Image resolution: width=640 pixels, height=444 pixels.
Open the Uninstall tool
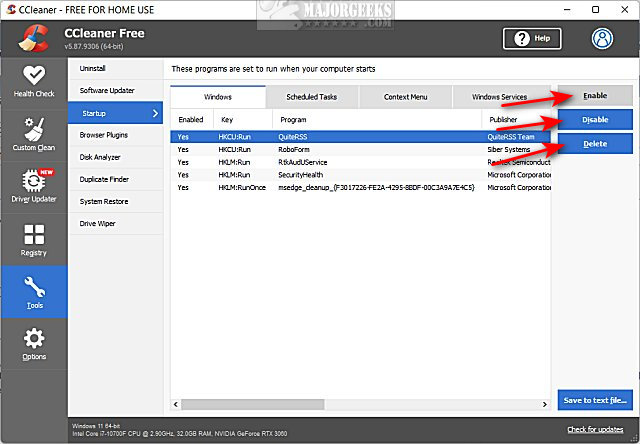116,69
